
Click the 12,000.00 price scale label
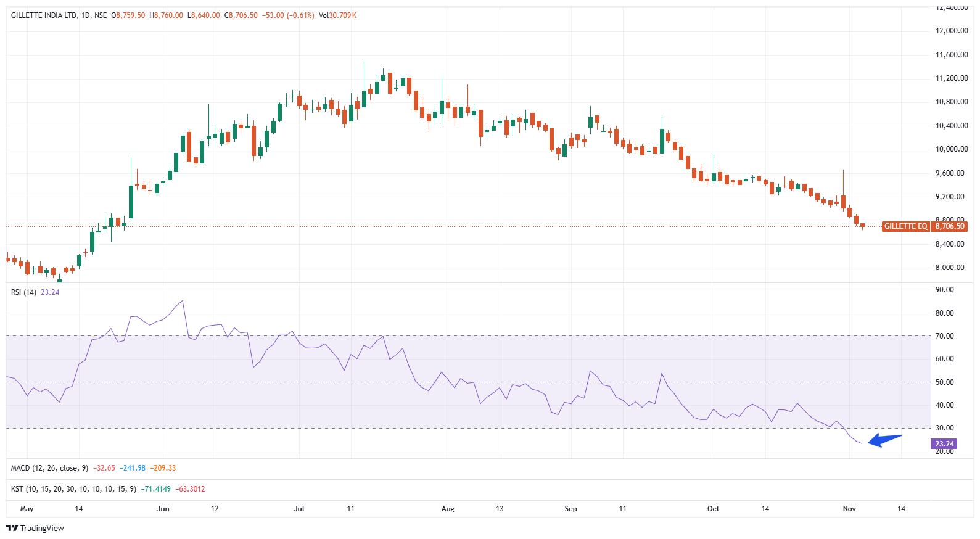952,31
